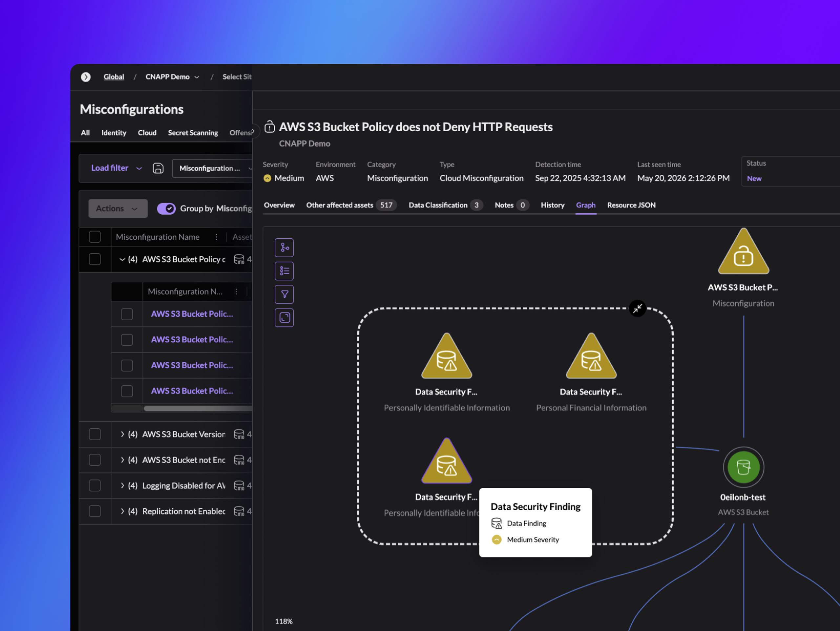Click the Medium severity indicator icon
Viewport: 840px width, 631px height.
tap(267, 178)
